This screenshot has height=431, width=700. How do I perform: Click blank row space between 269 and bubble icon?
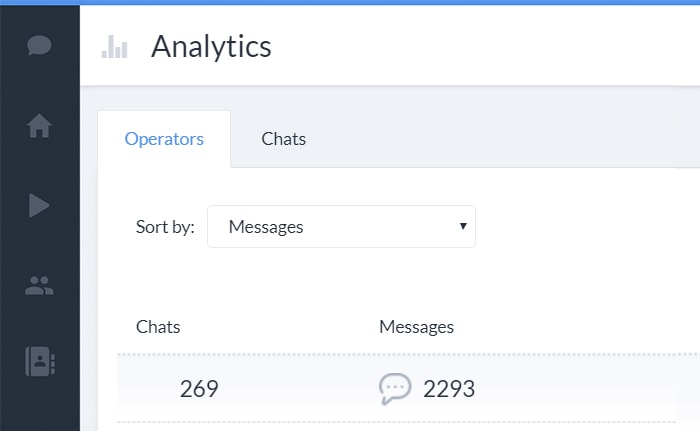point(298,389)
